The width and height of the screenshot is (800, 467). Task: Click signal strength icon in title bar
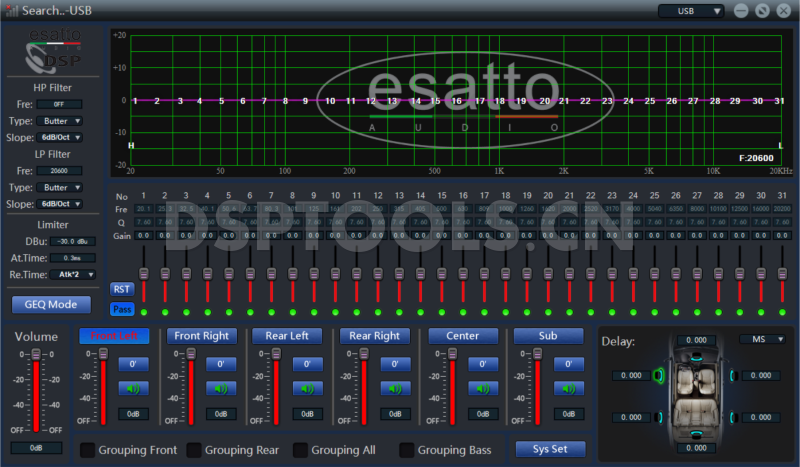tap(11, 10)
